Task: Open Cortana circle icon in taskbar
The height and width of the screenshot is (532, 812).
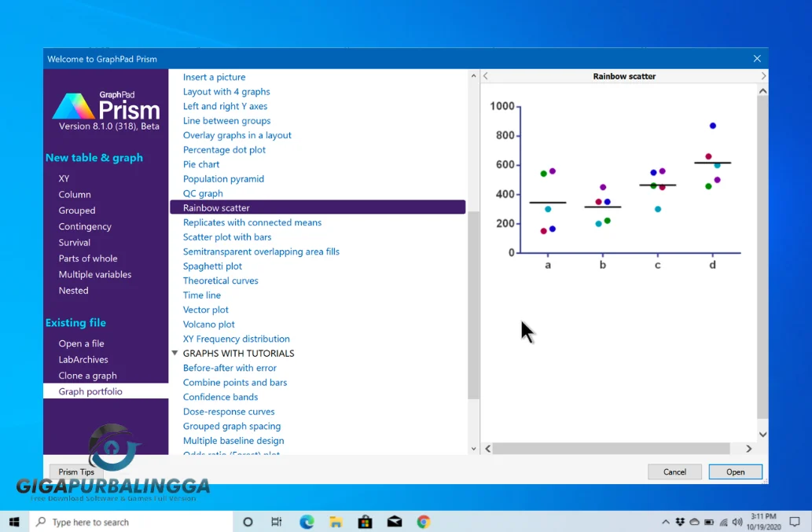Action: 248,522
